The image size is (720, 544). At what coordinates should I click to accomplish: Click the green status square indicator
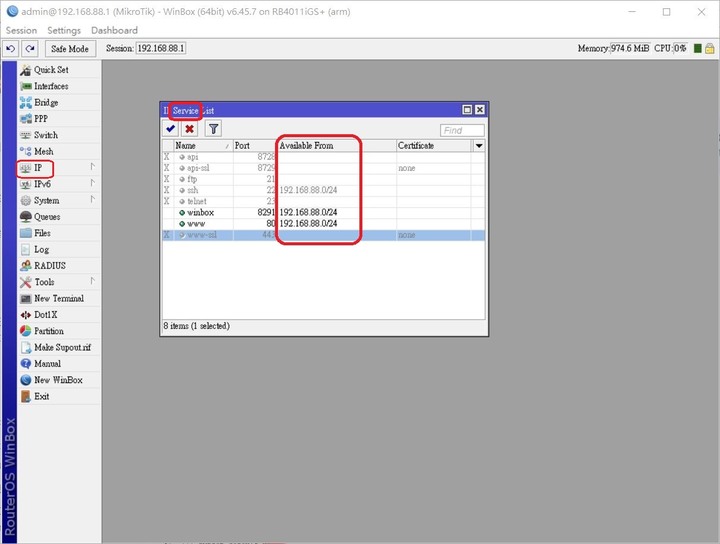point(697,48)
